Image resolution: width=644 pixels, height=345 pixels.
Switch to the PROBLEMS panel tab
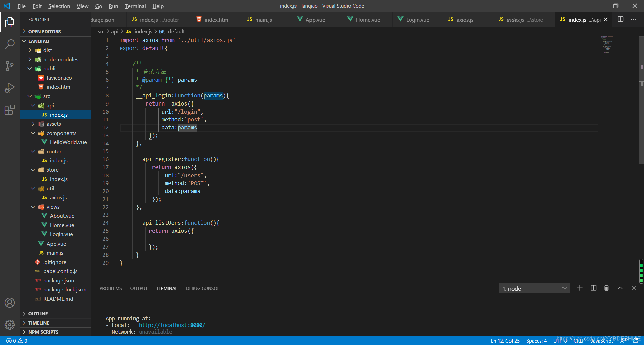[x=111, y=288]
